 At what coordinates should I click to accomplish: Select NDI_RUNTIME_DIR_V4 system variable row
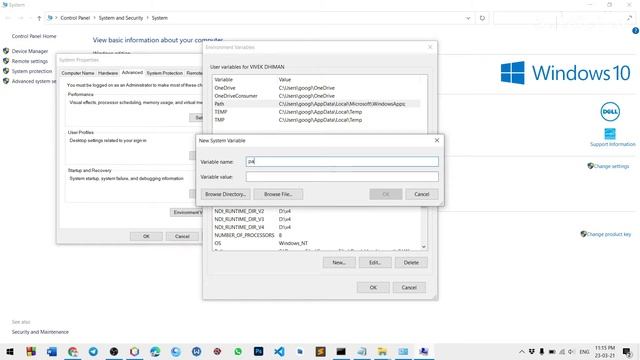[x=316, y=227]
